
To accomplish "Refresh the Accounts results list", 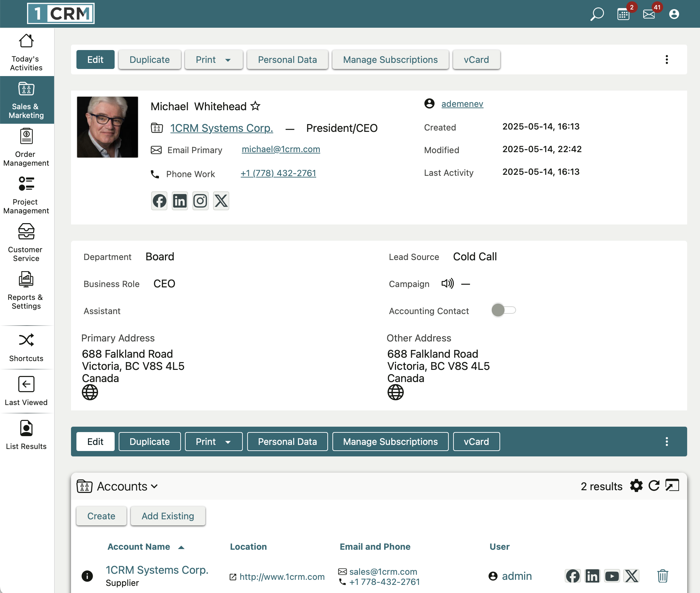I will (654, 486).
